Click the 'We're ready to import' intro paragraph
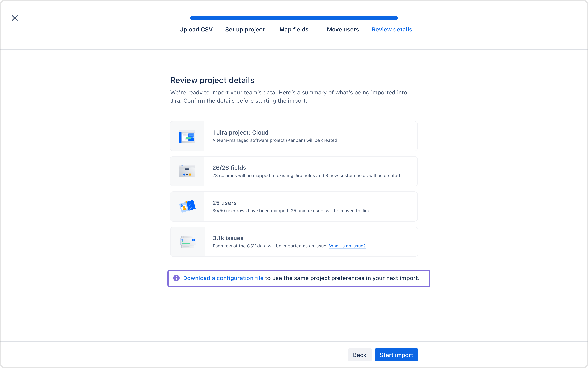588x368 pixels. point(289,97)
